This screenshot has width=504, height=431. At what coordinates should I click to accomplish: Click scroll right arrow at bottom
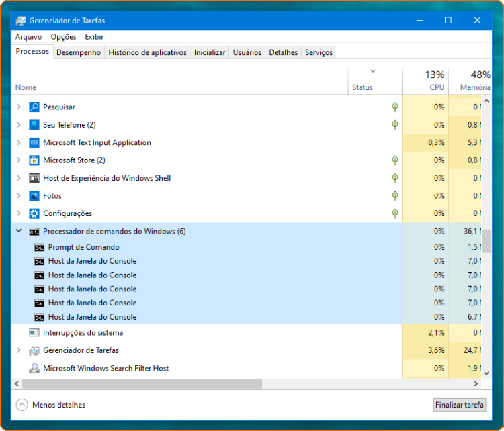[x=476, y=384]
